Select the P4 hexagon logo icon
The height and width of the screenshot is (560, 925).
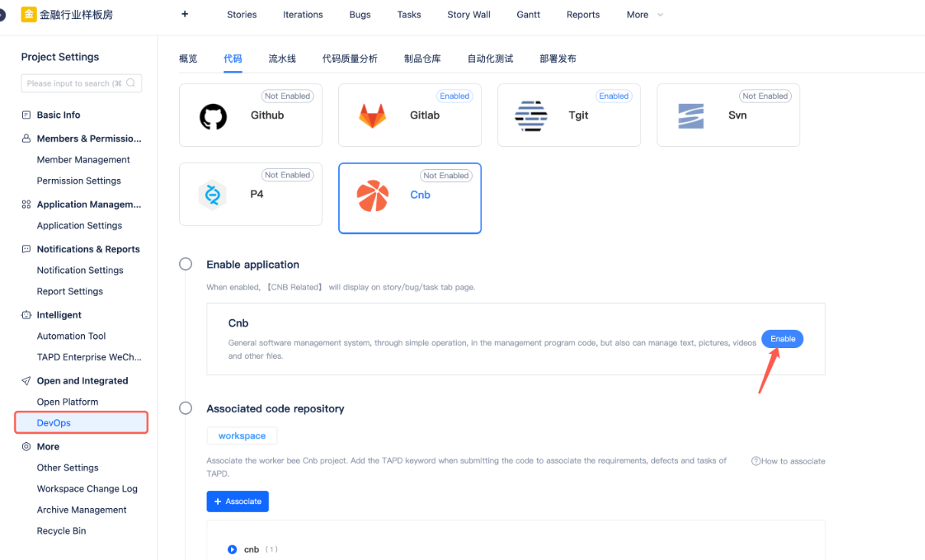tap(213, 195)
